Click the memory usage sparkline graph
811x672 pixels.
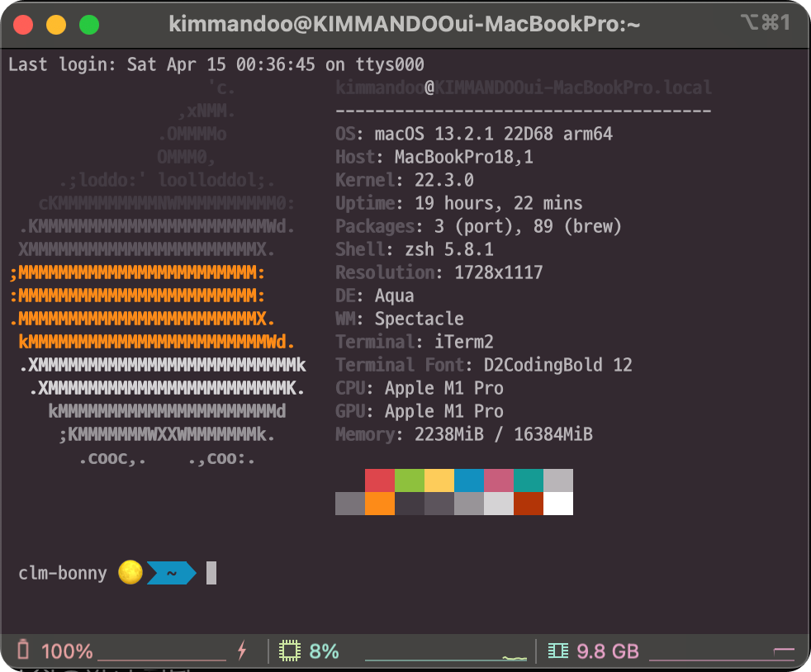click(x=722, y=654)
